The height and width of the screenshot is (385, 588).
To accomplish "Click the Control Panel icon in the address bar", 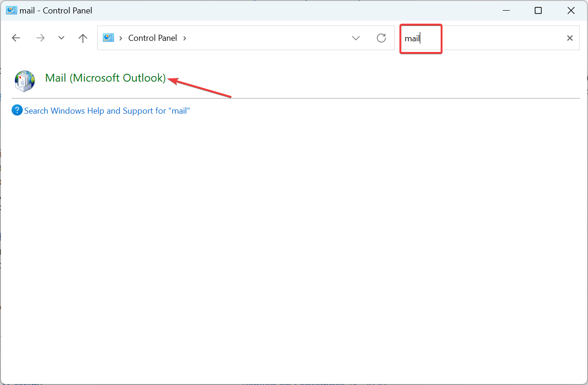I will [x=108, y=38].
